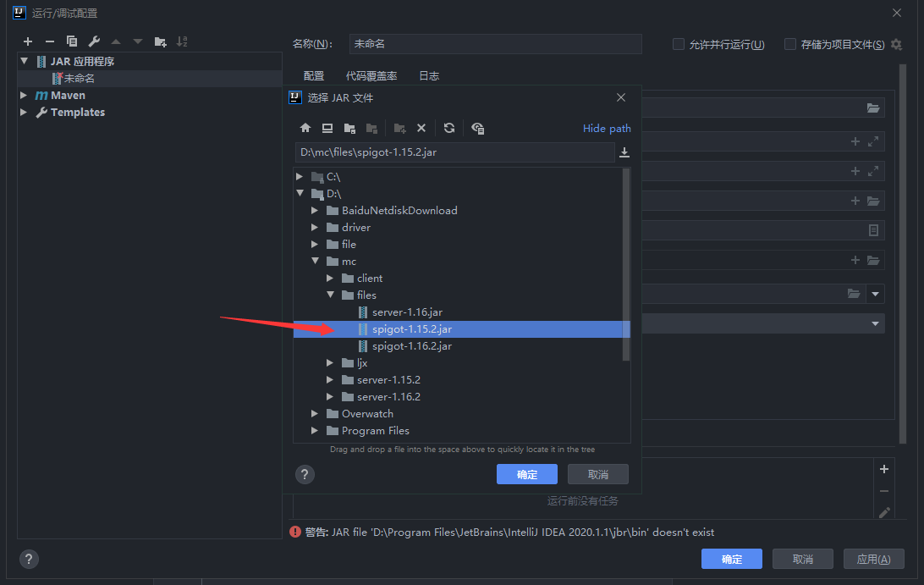Click the Project directory folder icon
The image size is (924, 585).
(349, 128)
